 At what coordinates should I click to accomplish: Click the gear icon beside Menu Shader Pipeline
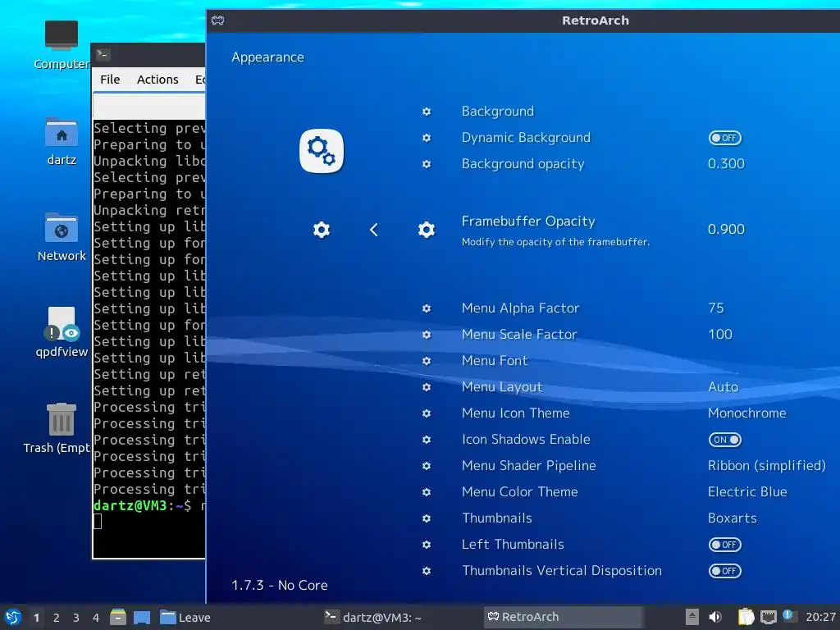point(427,466)
